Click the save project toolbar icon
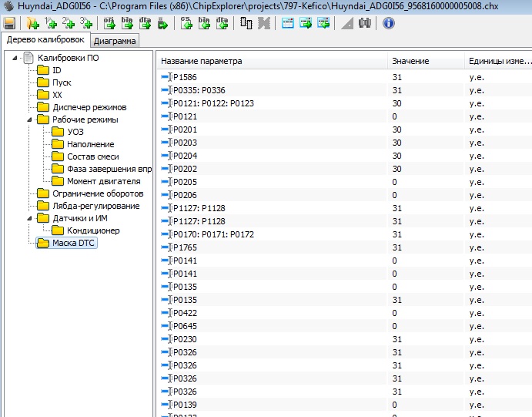Screen dimensions: 532x417 10,24
